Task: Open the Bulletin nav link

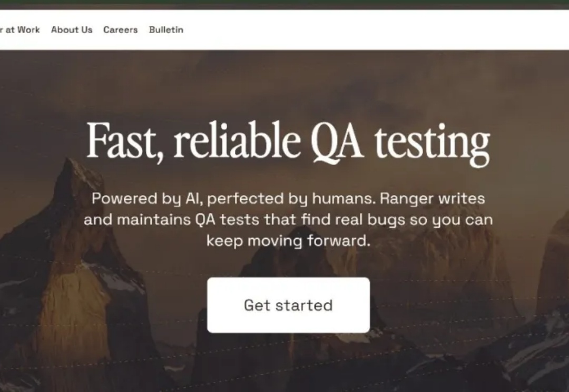Action: (x=166, y=30)
